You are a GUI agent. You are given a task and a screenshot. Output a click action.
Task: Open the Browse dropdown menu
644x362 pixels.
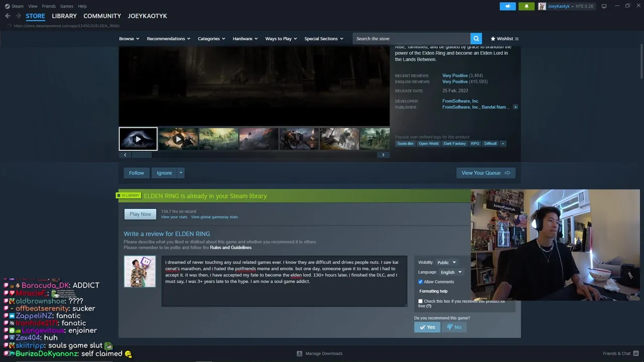pyautogui.click(x=129, y=39)
